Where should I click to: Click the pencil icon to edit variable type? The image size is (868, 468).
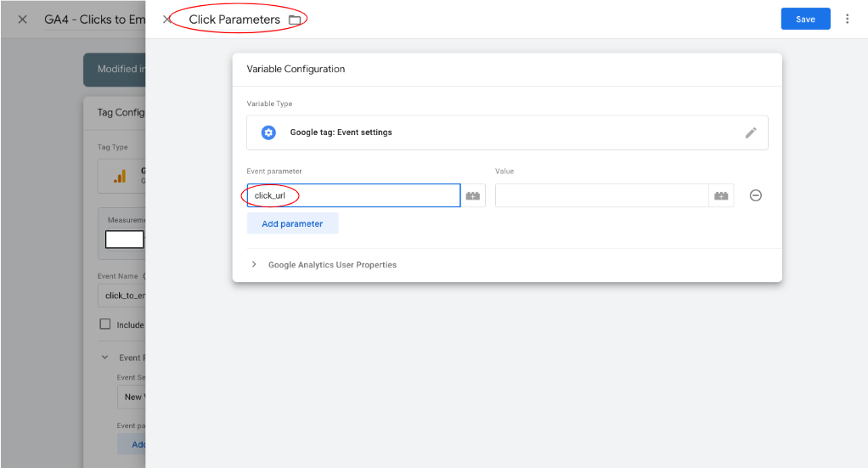pyautogui.click(x=751, y=133)
